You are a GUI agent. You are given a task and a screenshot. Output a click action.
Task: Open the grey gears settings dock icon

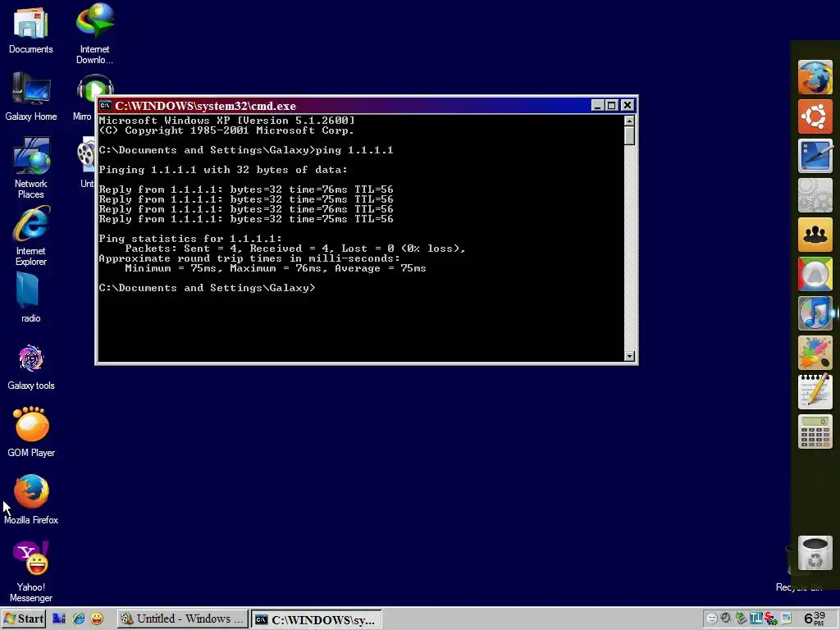(x=815, y=195)
